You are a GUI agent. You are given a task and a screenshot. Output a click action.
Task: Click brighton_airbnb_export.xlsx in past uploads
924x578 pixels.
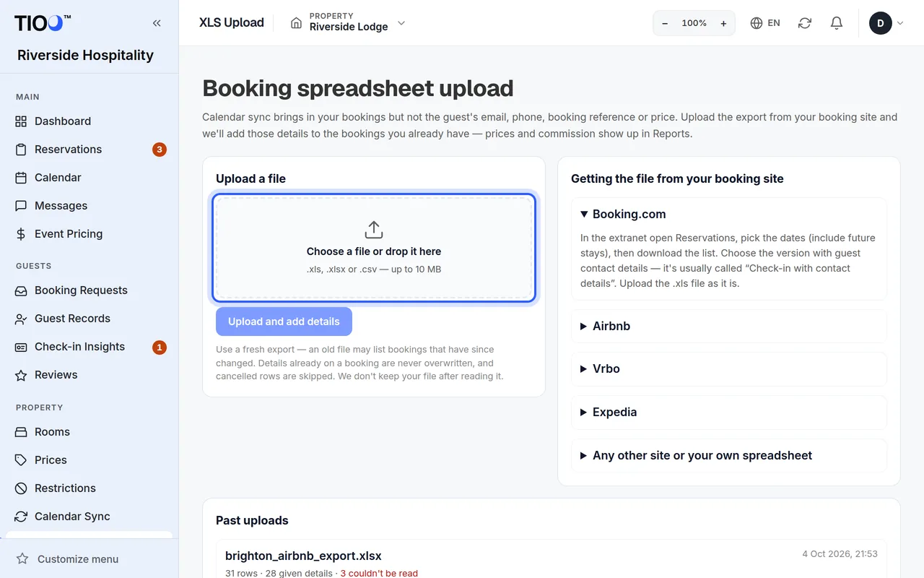[x=303, y=556]
